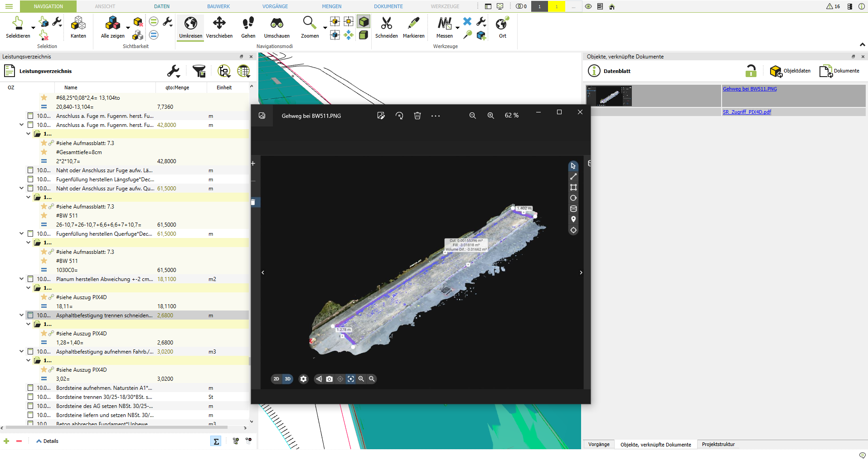
Task: Open the MENGEN ribbon tab
Action: (332, 6)
